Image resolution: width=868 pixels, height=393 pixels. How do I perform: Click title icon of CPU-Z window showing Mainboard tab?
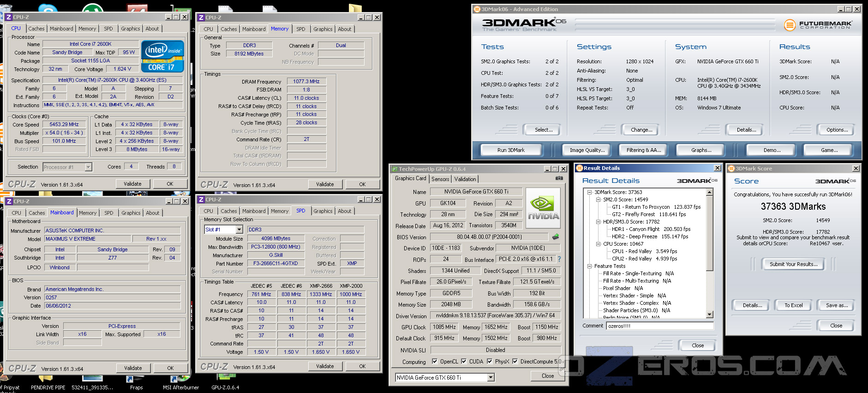[9, 201]
